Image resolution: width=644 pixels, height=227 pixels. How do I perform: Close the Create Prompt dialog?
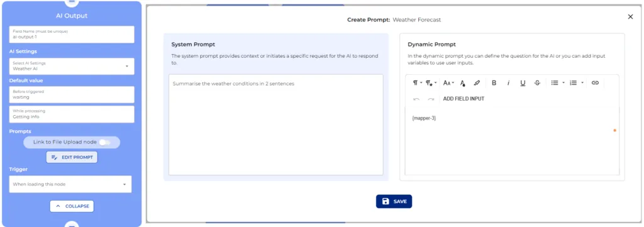pos(630,16)
